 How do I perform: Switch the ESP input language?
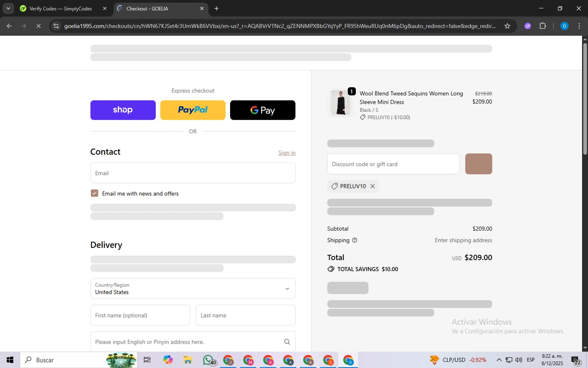click(531, 360)
